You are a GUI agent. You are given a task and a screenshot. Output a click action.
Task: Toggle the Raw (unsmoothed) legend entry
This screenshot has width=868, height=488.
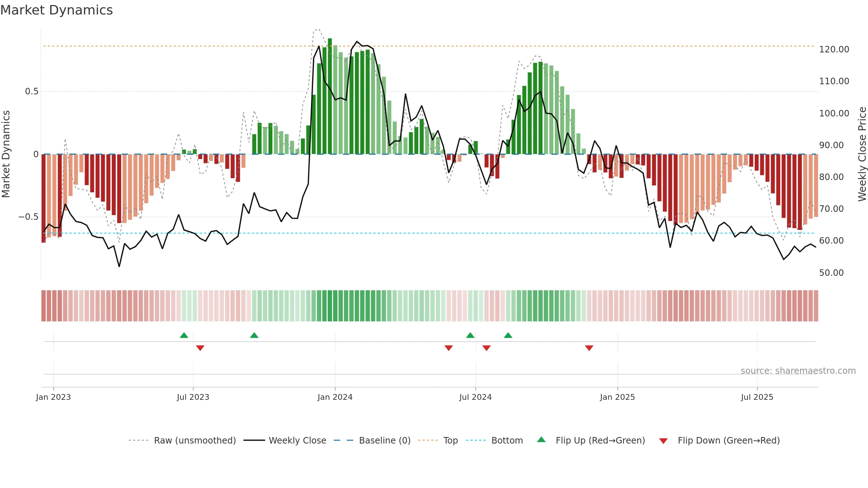(182, 440)
